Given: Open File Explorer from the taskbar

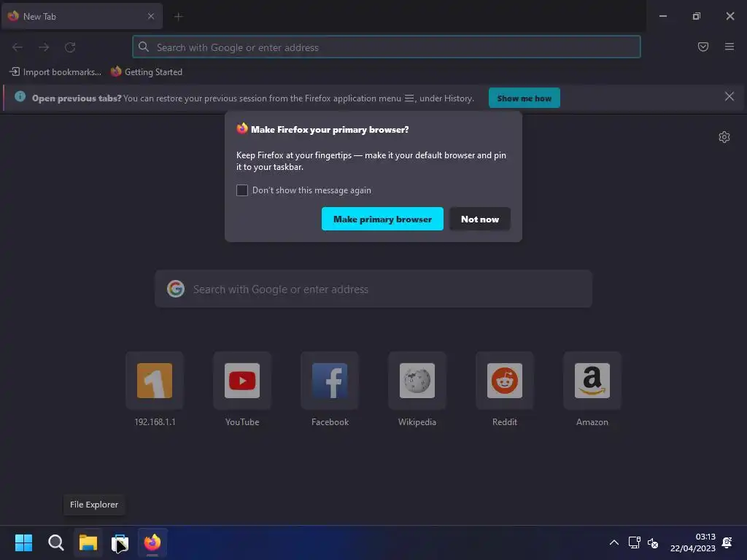Looking at the screenshot, I should [88, 542].
